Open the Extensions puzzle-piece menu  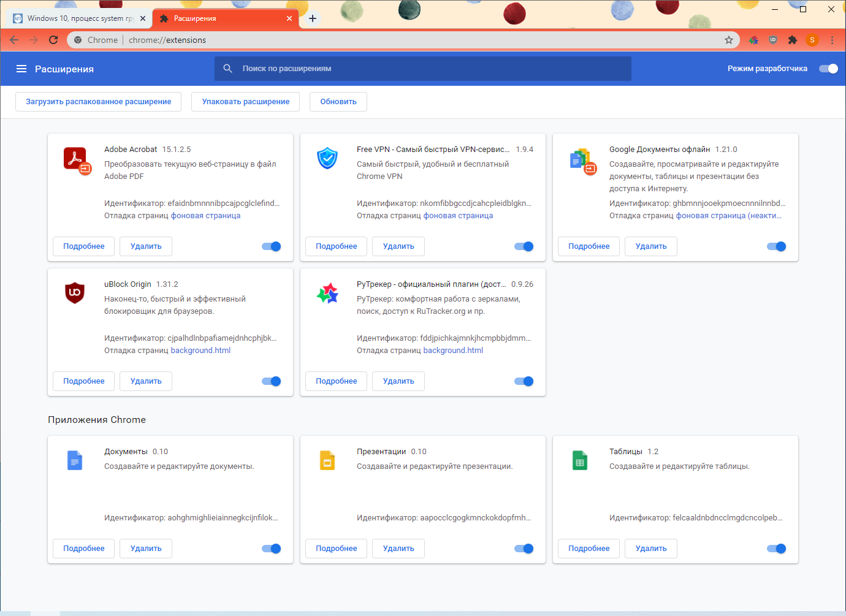(793, 40)
